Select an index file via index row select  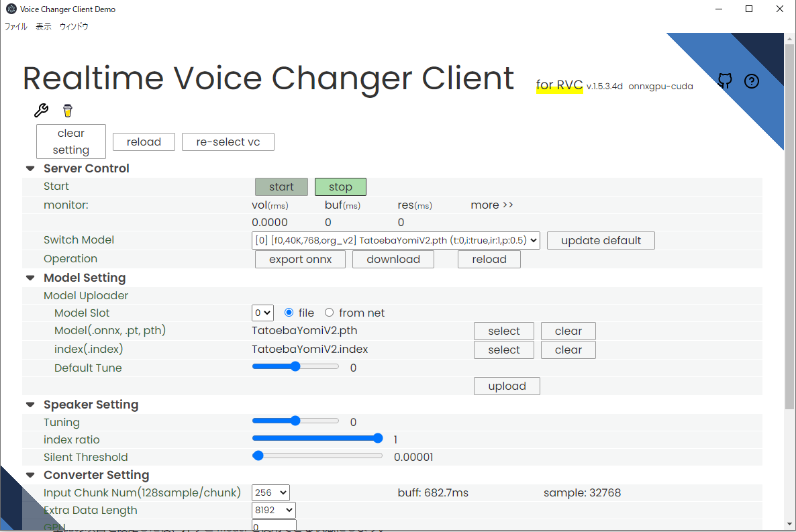coord(504,350)
